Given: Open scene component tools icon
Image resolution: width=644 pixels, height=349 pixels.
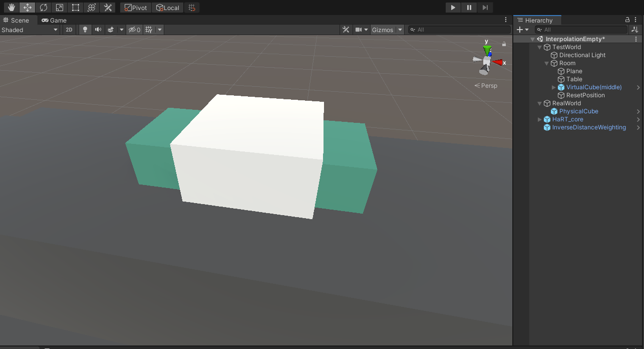Looking at the screenshot, I should (346, 30).
